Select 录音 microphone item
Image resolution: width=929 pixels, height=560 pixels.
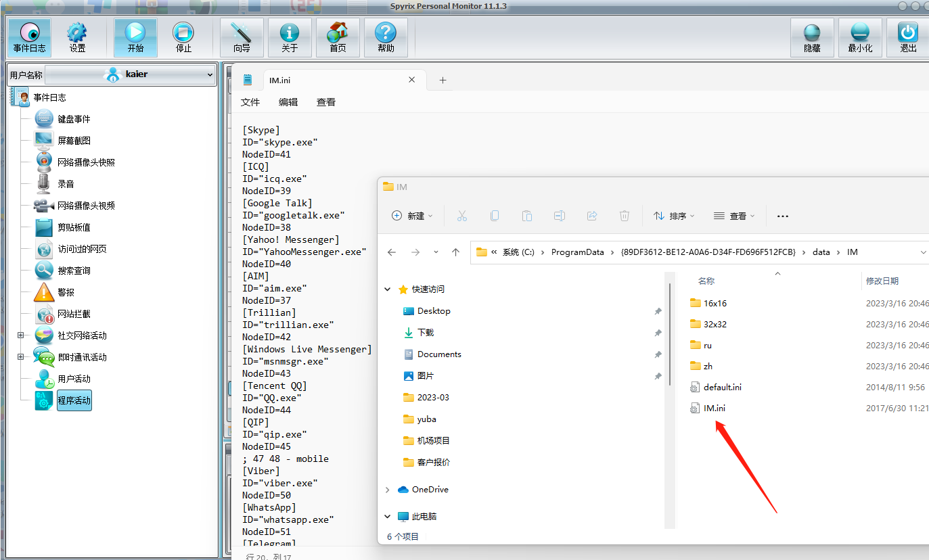[x=66, y=184]
